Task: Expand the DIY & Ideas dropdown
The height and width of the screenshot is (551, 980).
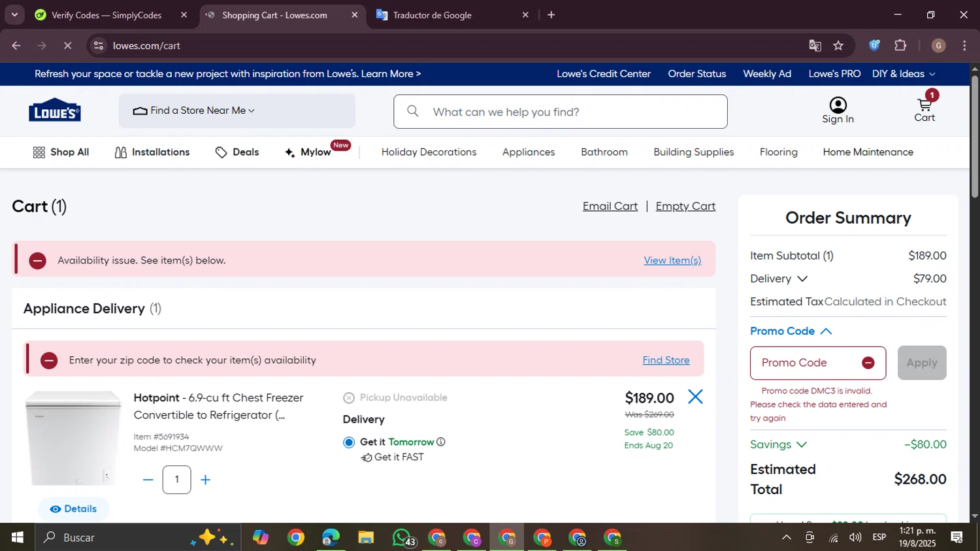Action: coord(904,74)
